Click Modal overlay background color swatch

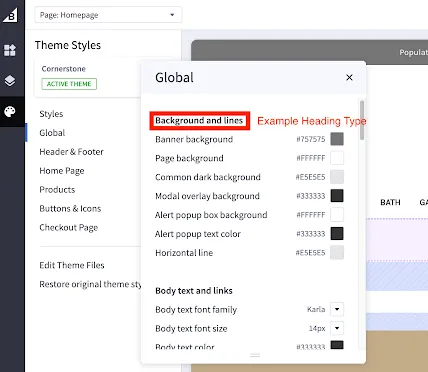pyautogui.click(x=337, y=196)
